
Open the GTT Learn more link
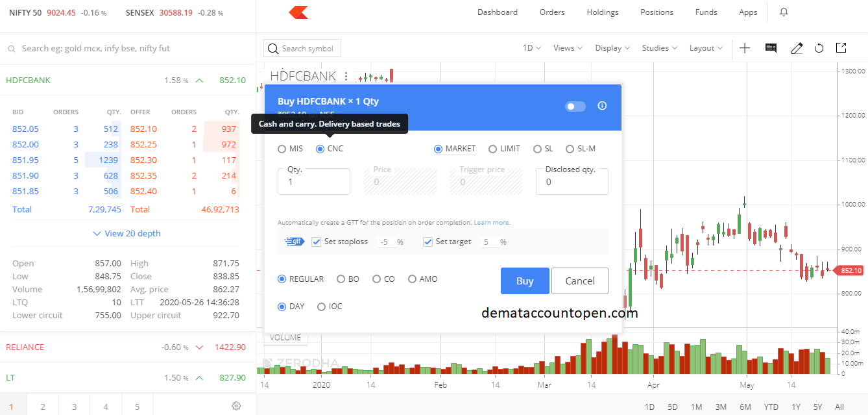(491, 223)
